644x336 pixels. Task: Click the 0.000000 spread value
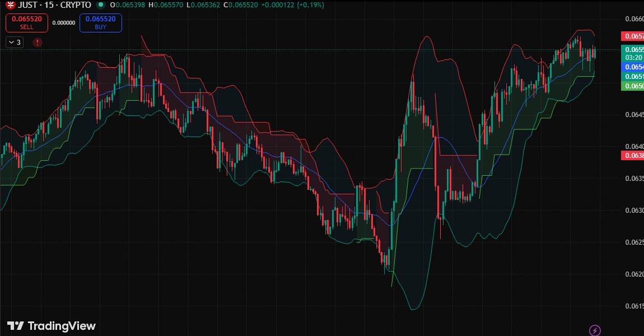coord(64,22)
